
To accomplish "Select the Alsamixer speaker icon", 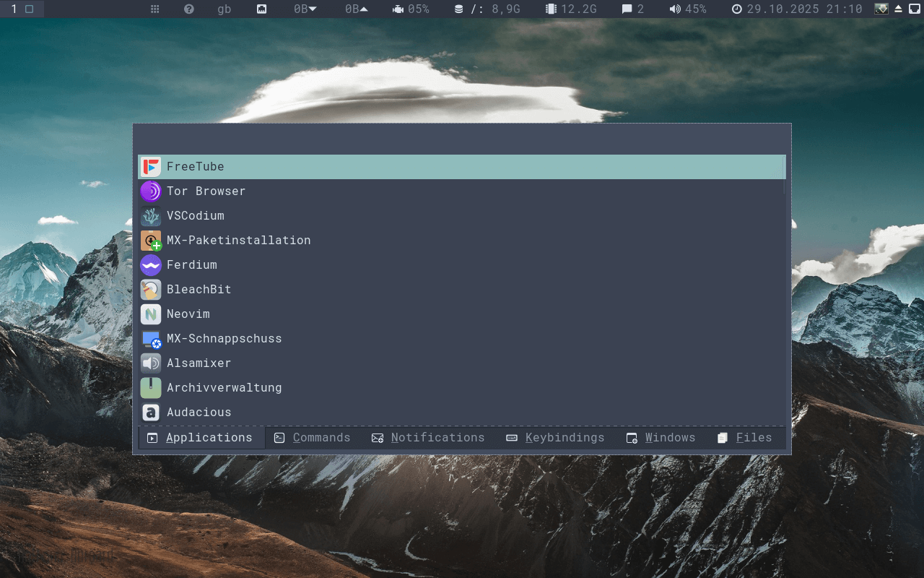I will (x=151, y=363).
